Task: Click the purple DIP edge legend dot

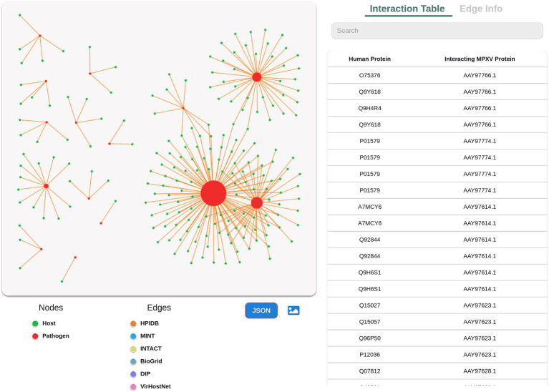Action: pos(133,374)
